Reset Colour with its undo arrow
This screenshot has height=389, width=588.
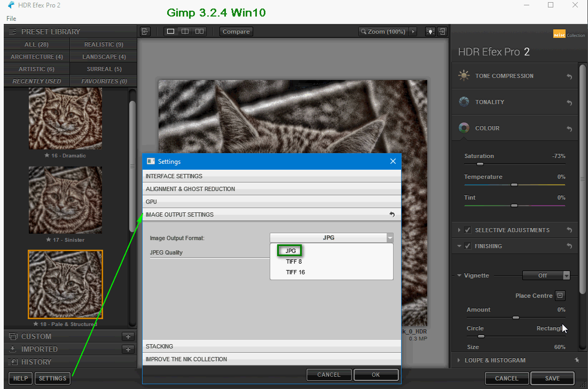pos(569,129)
